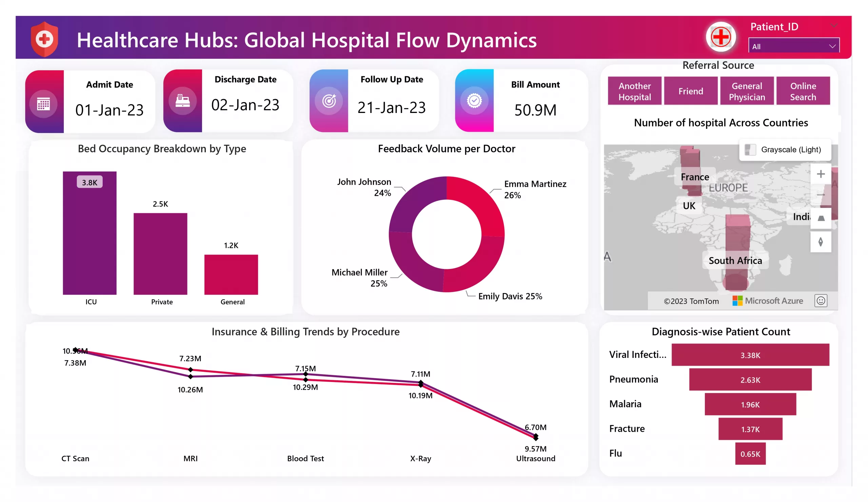Select the General Physician referral filter
Image resolution: width=868 pixels, height=502 pixels.
coord(747,91)
